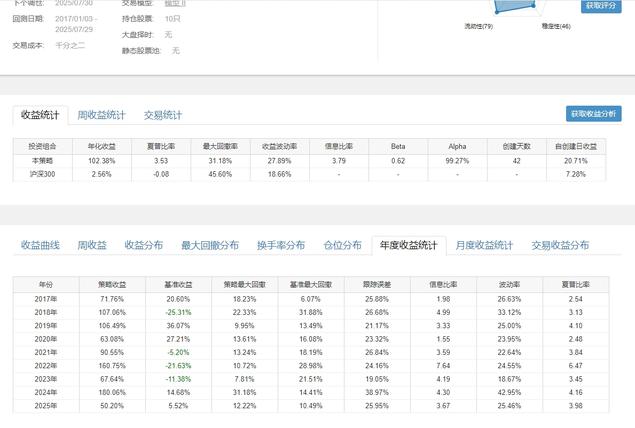Switch to the 月度收益统计 tab

pos(484,245)
